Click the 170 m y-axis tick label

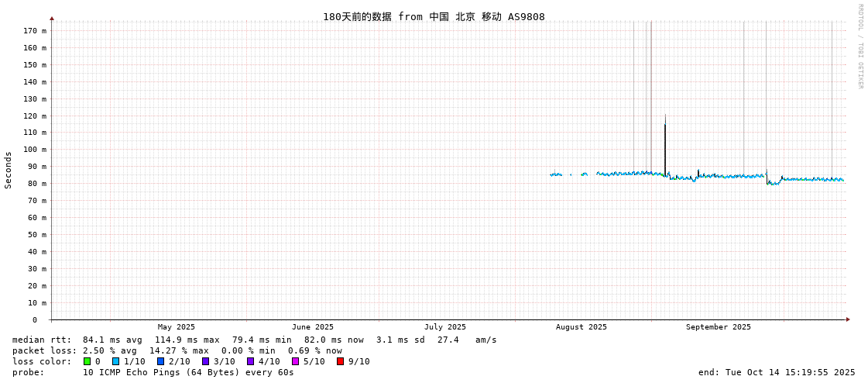[35, 31]
